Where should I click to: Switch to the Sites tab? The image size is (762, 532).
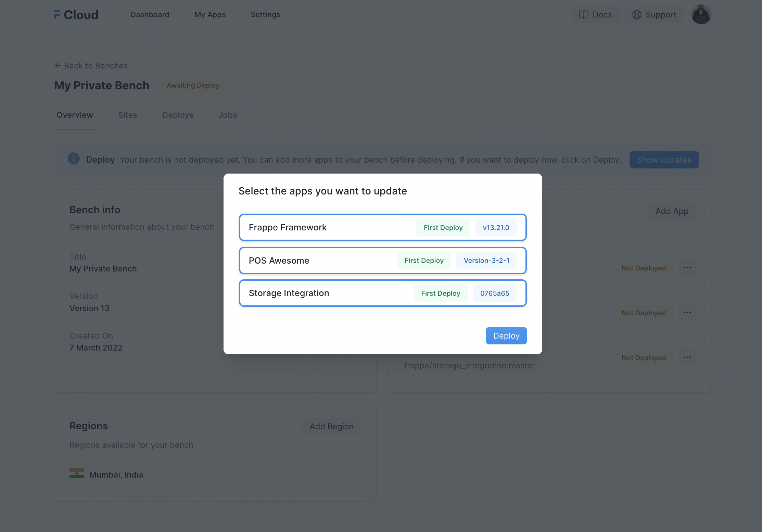pos(128,115)
